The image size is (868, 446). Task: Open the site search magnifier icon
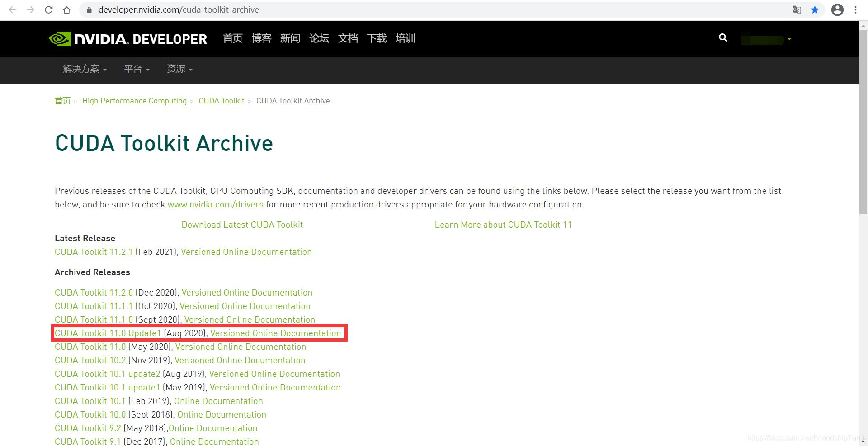pos(723,38)
